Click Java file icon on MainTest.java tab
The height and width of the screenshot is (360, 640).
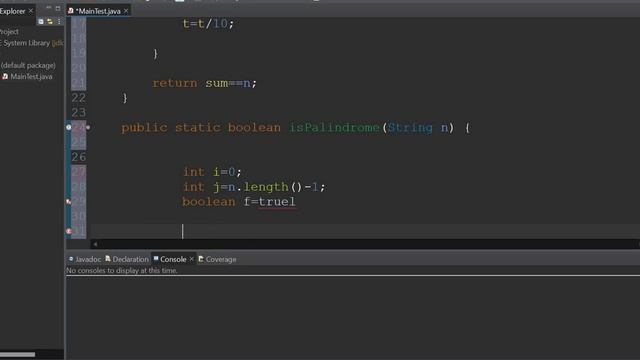coord(71,11)
